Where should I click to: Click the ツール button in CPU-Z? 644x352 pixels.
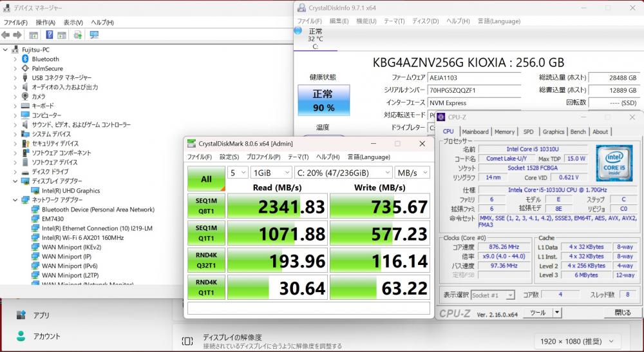point(538,313)
